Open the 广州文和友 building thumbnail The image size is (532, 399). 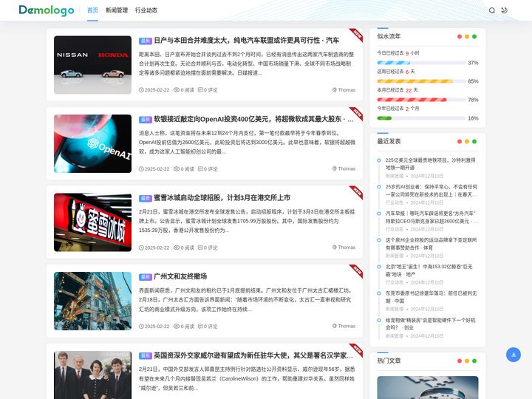[x=92, y=301]
